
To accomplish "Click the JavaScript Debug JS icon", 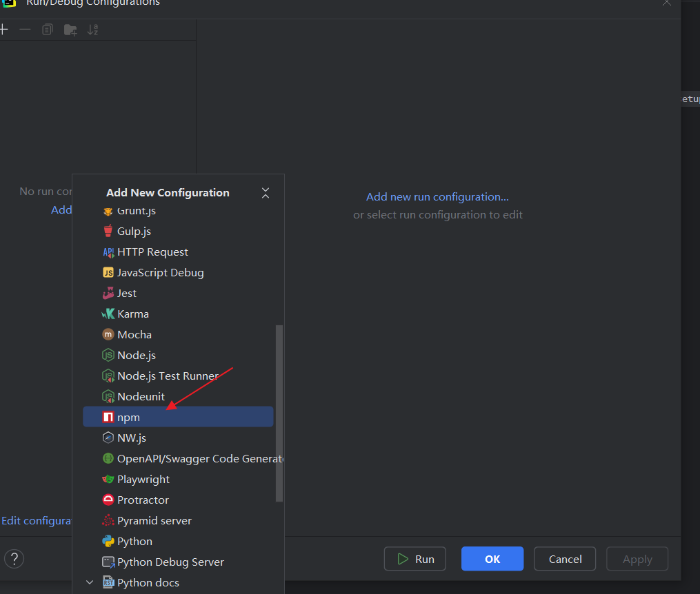I will [x=108, y=272].
